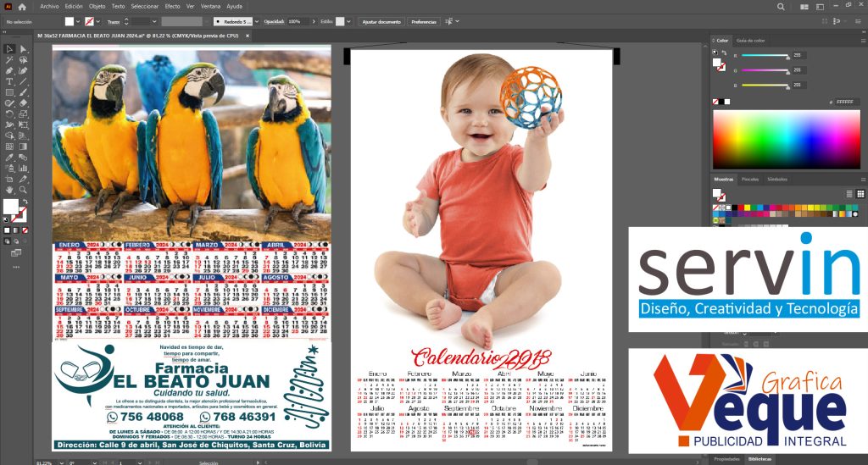Click the Preferencias button

(x=424, y=20)
